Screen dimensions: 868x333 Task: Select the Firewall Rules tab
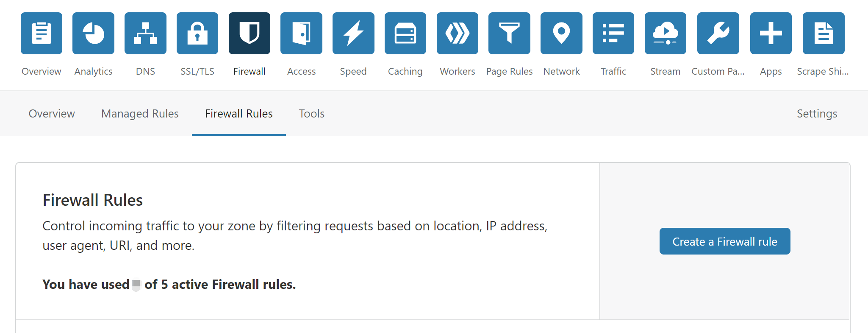point(239,114)
